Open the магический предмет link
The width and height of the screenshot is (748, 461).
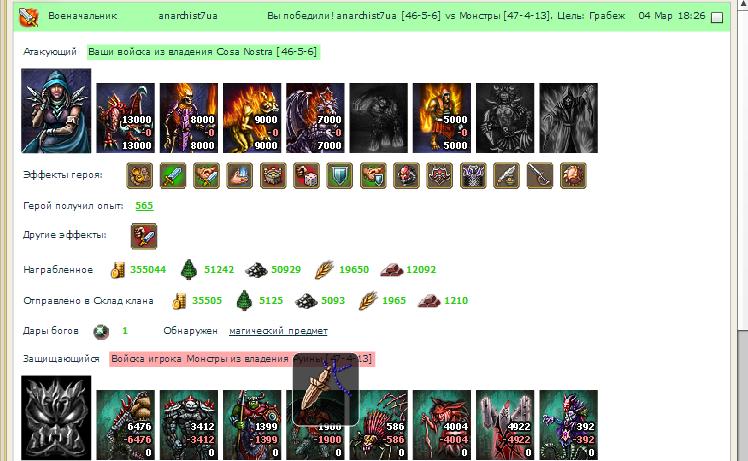[x=278, y=331]
